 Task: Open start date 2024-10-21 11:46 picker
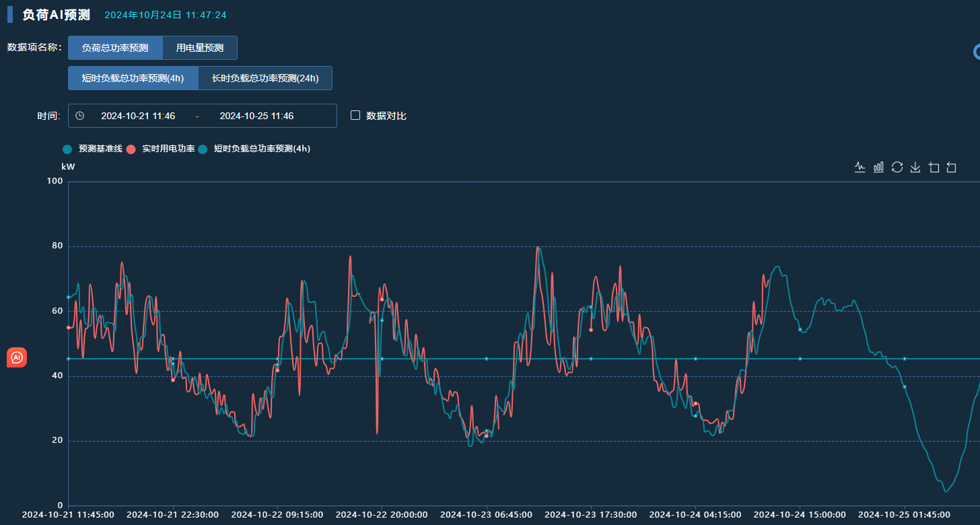[138, 116]
